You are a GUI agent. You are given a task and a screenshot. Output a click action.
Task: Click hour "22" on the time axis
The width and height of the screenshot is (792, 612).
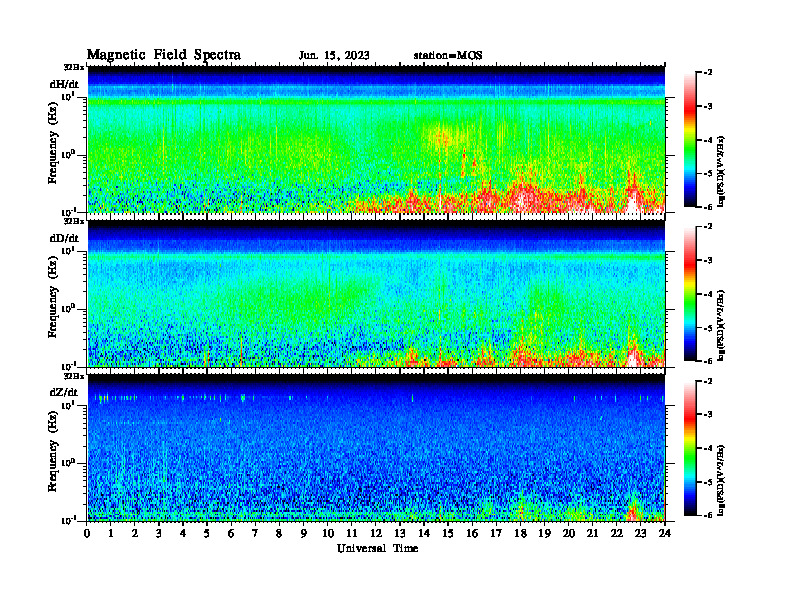[x=617, y=533]
